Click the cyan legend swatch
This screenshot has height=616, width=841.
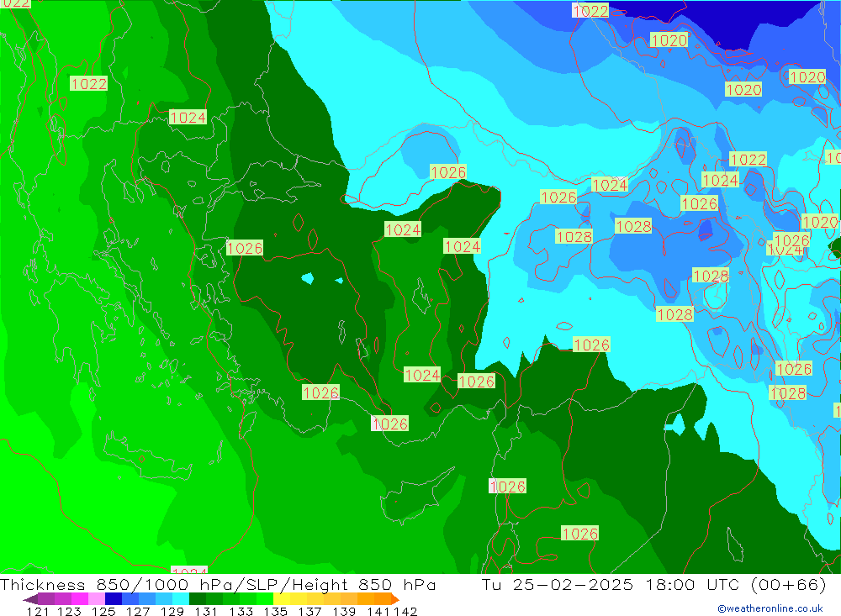pos(181,599)
